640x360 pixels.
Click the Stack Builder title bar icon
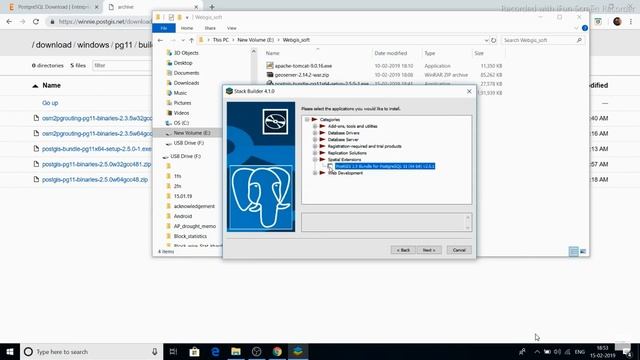229,91
